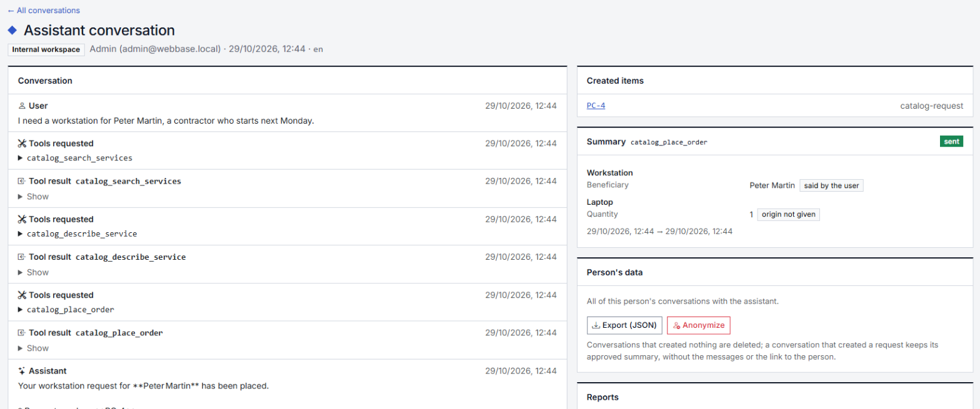
Task: Click the download icon in Export button
Action: point(596,325)
